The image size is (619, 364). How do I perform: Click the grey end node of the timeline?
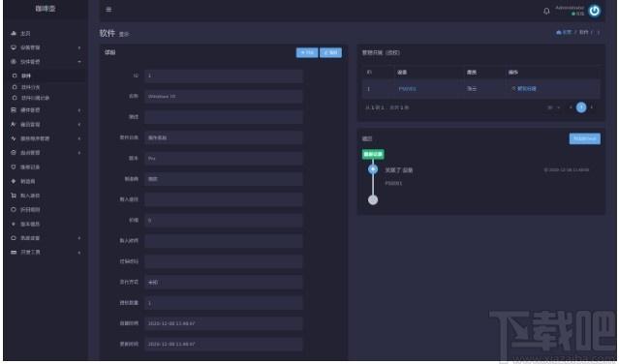(373, 200)
